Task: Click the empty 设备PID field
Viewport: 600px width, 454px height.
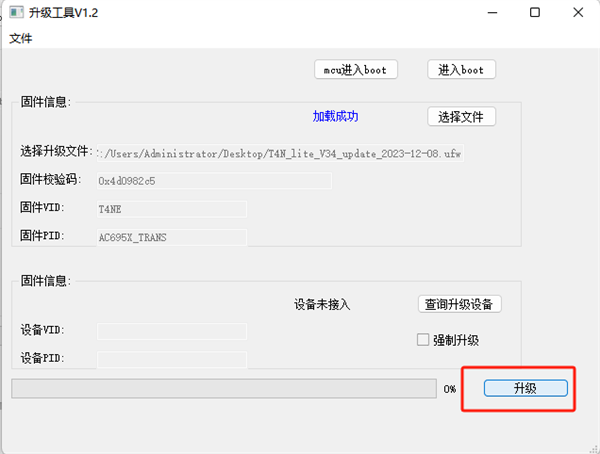Action: [x=171, y=358]
